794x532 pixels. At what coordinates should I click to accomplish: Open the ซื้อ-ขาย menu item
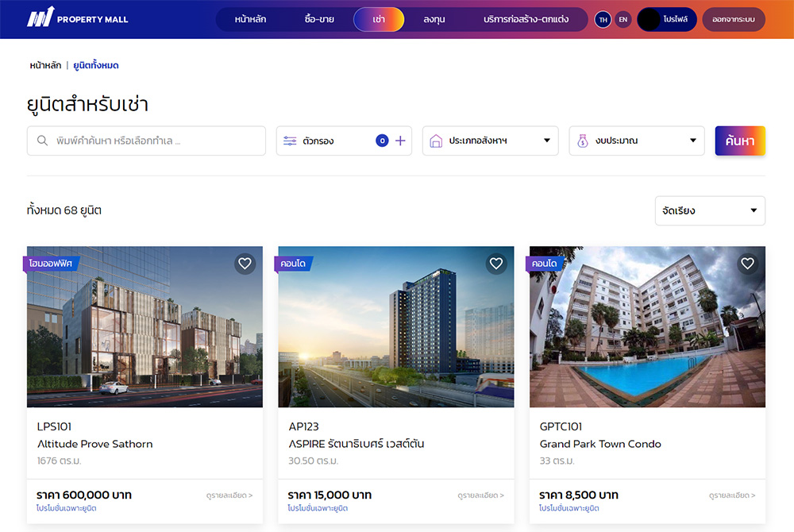tap(319, 19)
